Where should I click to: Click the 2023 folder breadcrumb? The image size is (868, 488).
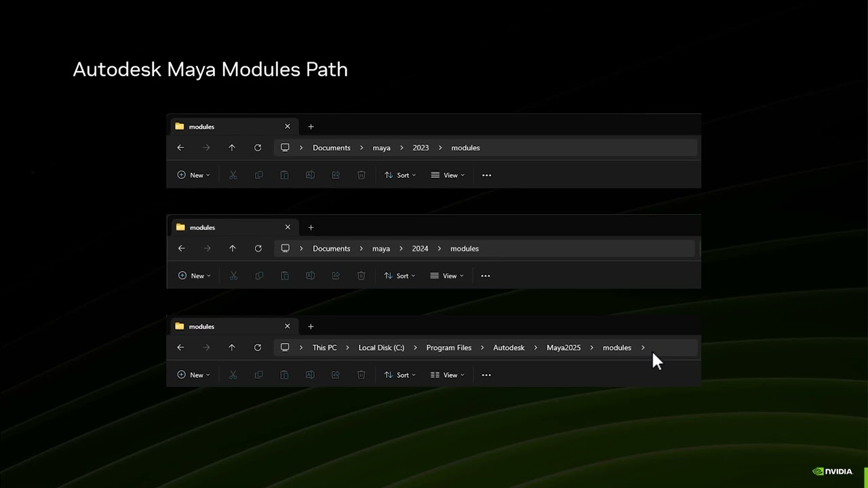pyautogui.click(x=420, y=148)
